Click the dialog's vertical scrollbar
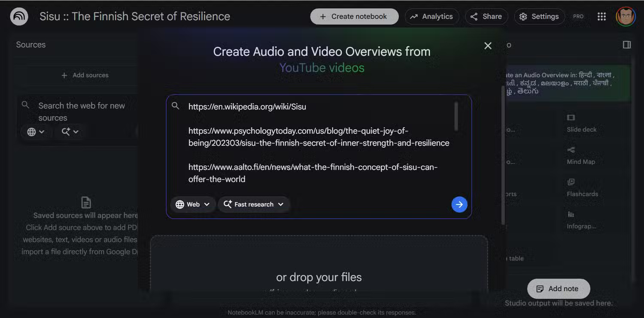644x318 pixels. [x=503, y=155]
